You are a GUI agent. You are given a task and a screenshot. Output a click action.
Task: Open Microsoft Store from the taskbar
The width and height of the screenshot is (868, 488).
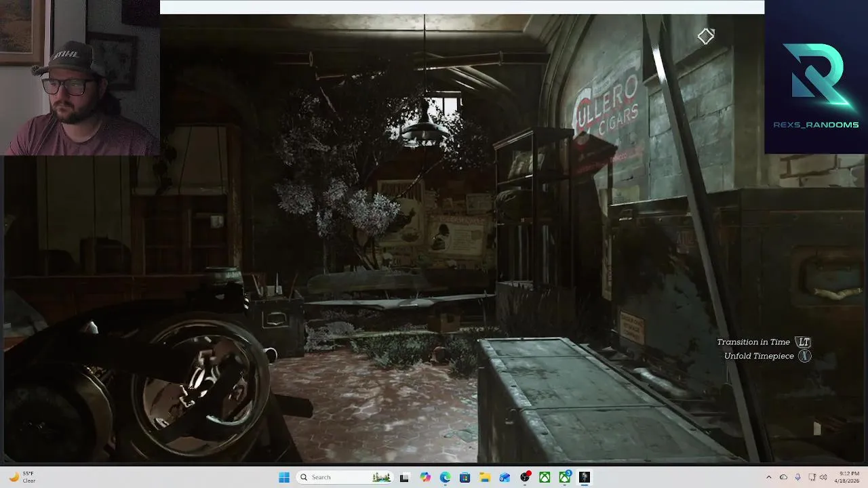coord(465,477)
